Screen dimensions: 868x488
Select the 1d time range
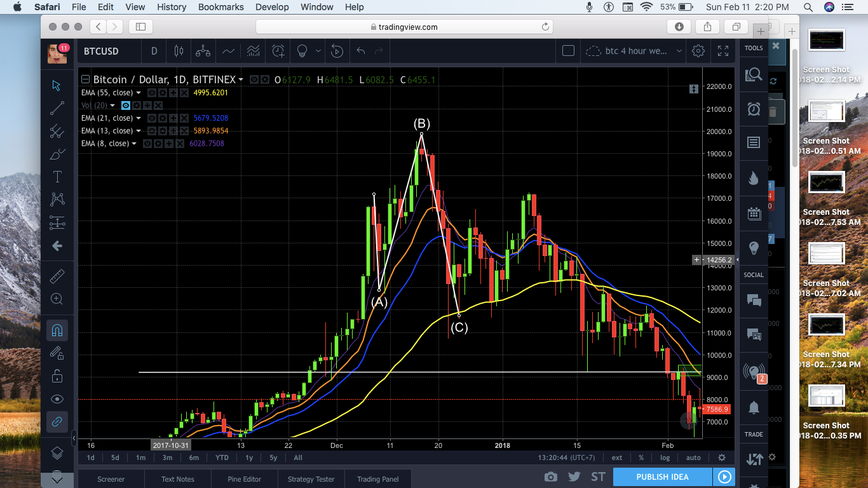(x=91, y=457)
